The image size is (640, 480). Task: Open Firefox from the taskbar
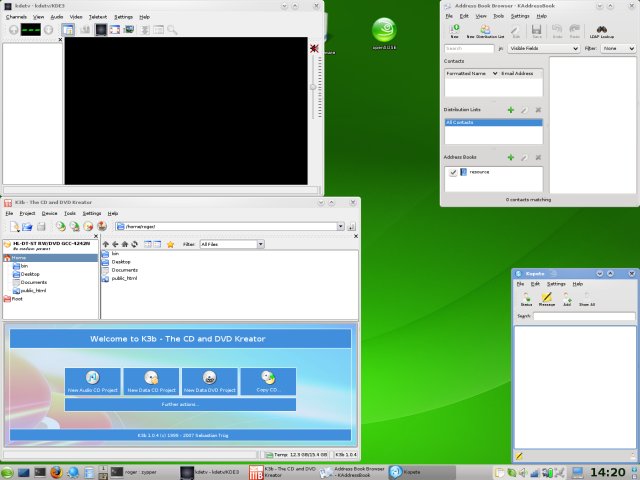(x=57, y=472)
